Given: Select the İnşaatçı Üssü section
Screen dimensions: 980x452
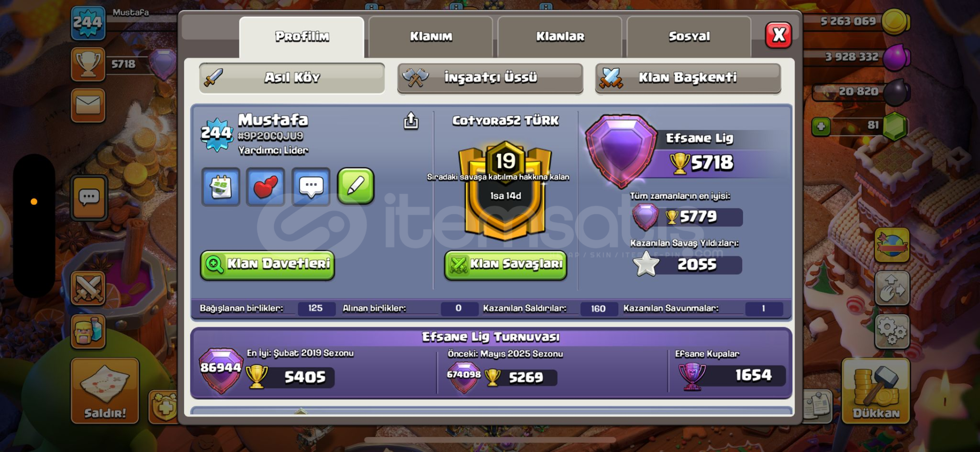Looking at the screenshot, I should [490, 78].
